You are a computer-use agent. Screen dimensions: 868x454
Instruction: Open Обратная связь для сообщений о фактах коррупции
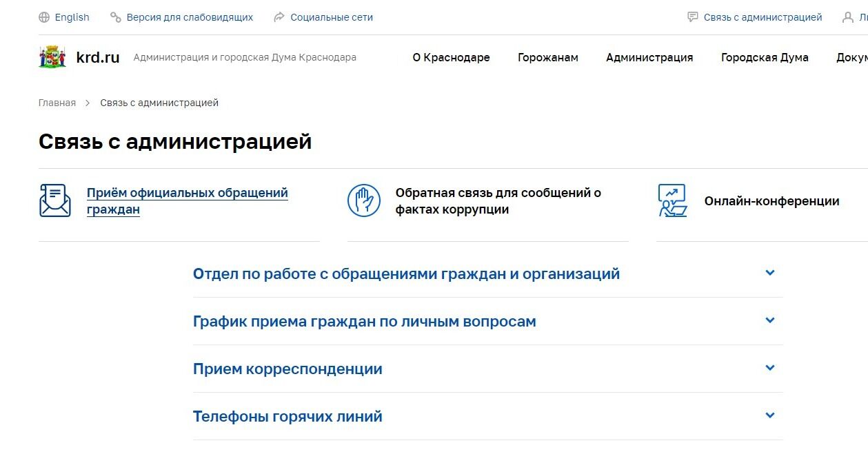coord(498,201)
